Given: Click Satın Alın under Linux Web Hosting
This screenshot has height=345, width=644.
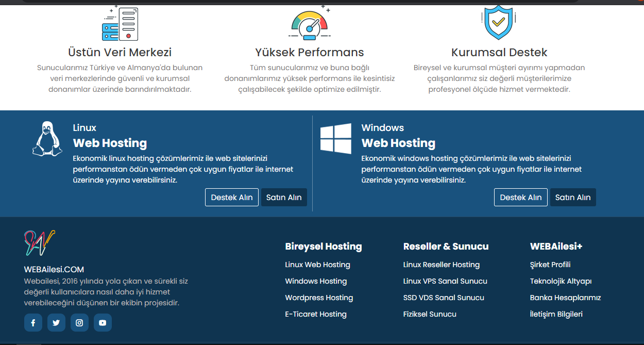Looking at the screenshot, I should point(284,198).
